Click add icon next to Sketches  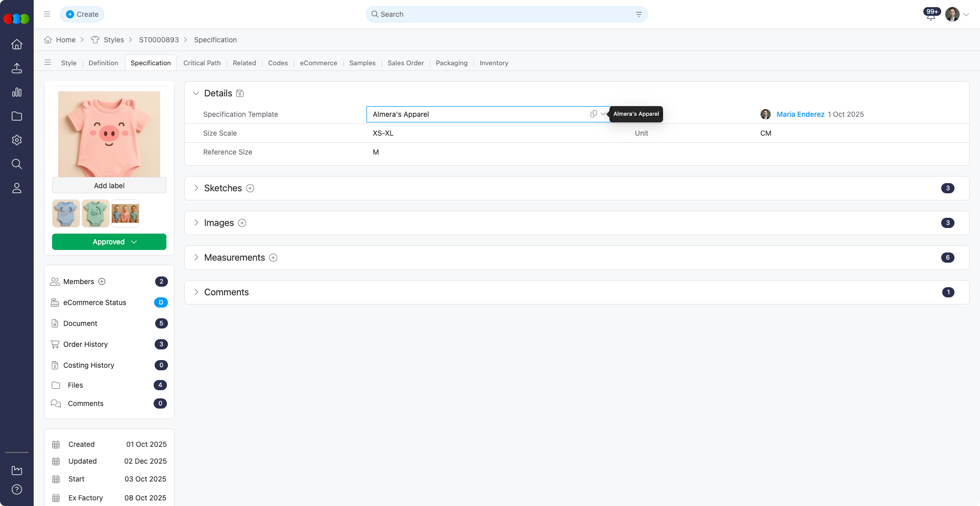(x=250, y=188)
